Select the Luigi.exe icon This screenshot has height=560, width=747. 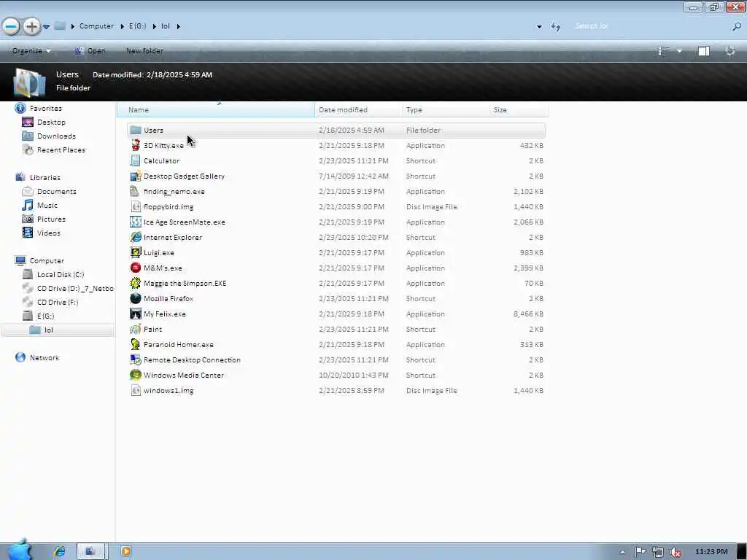pos(136,252)
